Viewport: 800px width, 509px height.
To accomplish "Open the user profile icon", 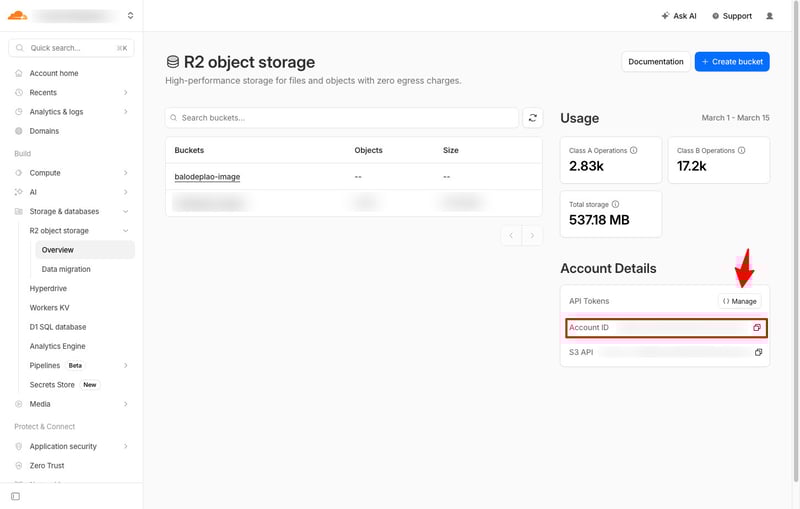I will click(769, 16).
